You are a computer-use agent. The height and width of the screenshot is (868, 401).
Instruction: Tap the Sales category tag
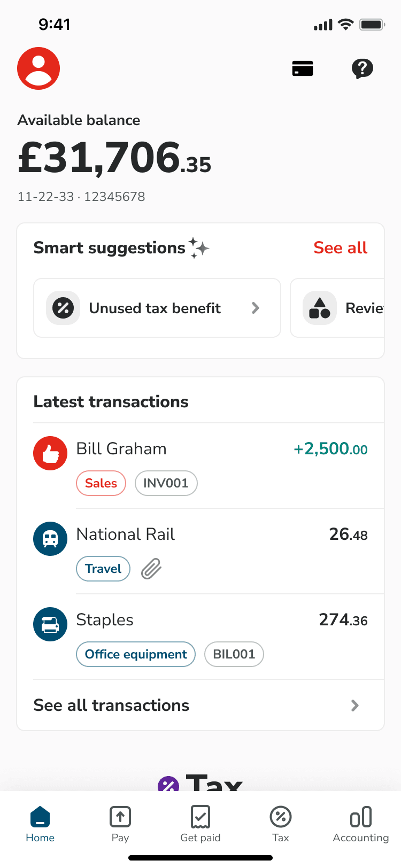[x=101, y=483]
